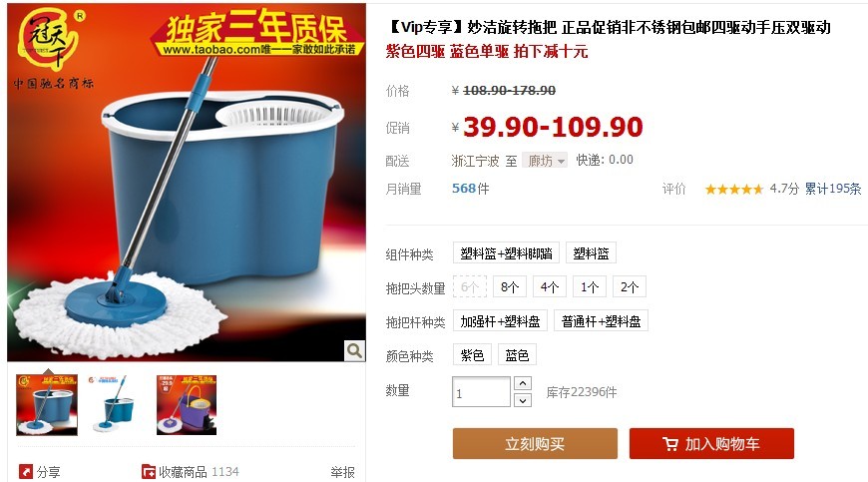The height and width of the screenshot is (482, 868).
Task: Open the 累计195条 reviews link
Action: pos(832,189)
